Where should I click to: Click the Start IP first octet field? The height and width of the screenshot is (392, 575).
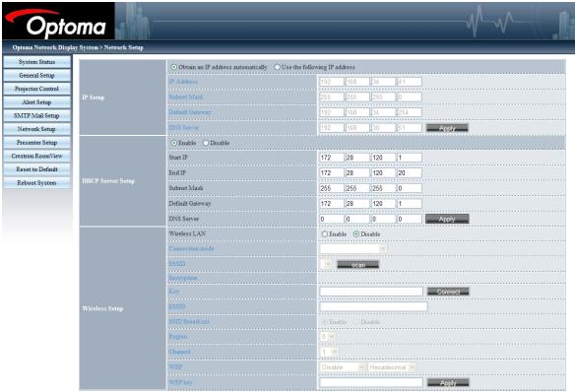tap(332, 158)
